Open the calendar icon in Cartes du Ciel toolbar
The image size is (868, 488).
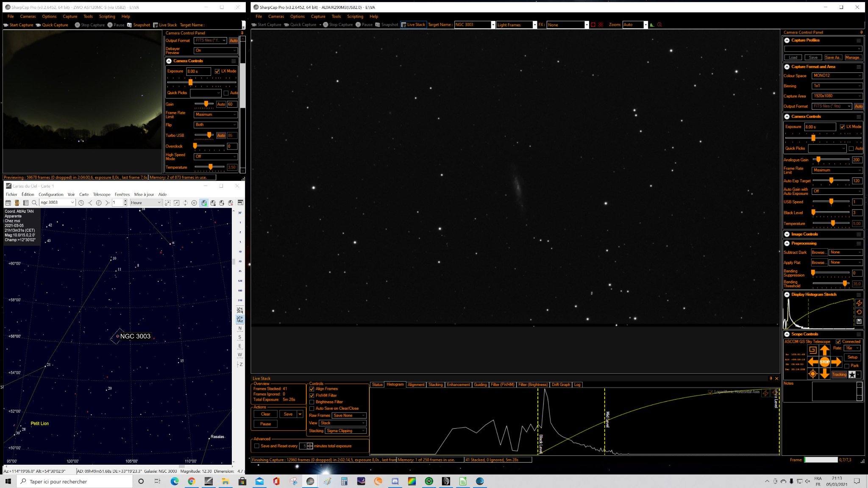pos(8,203)
